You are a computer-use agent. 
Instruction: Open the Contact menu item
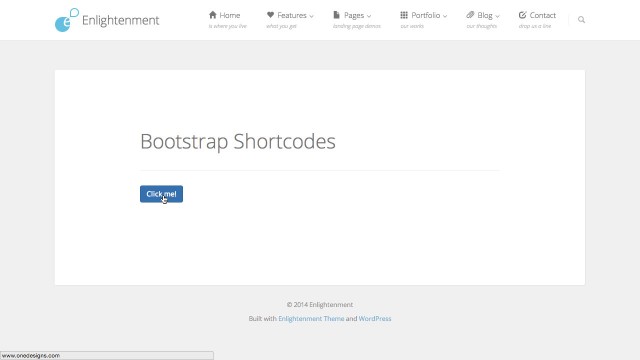(543, 16)
